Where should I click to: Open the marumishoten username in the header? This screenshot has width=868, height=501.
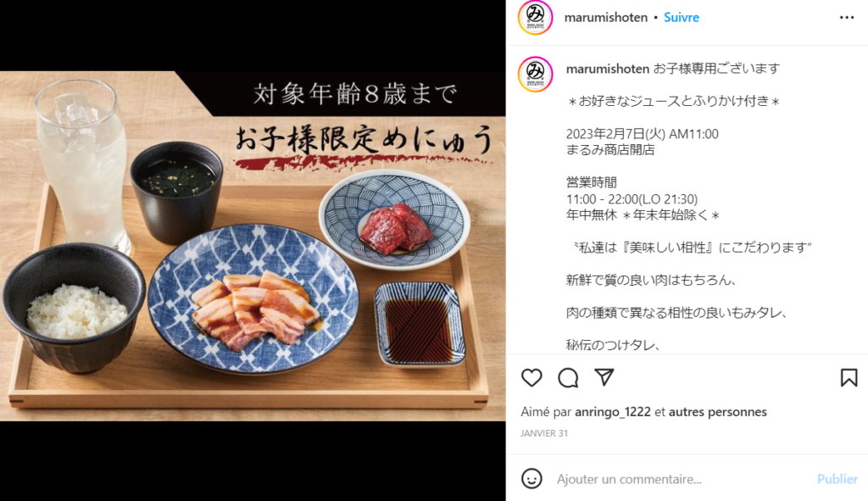pos(605,17)
